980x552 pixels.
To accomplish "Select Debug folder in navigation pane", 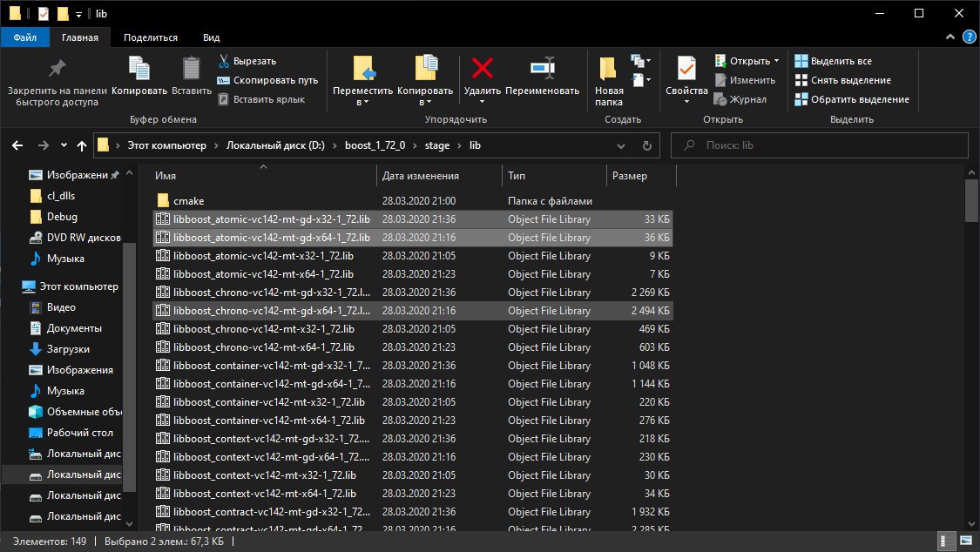I will pos(62,217).
